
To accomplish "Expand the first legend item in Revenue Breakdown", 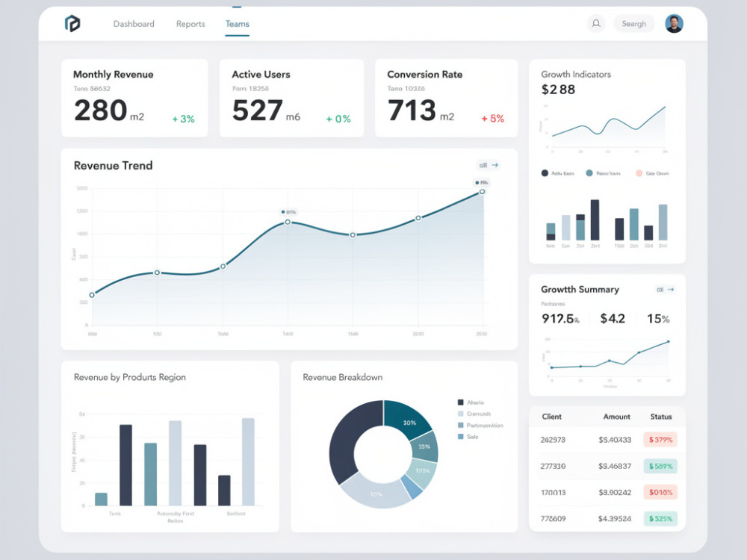I will [x=465, y=401].
